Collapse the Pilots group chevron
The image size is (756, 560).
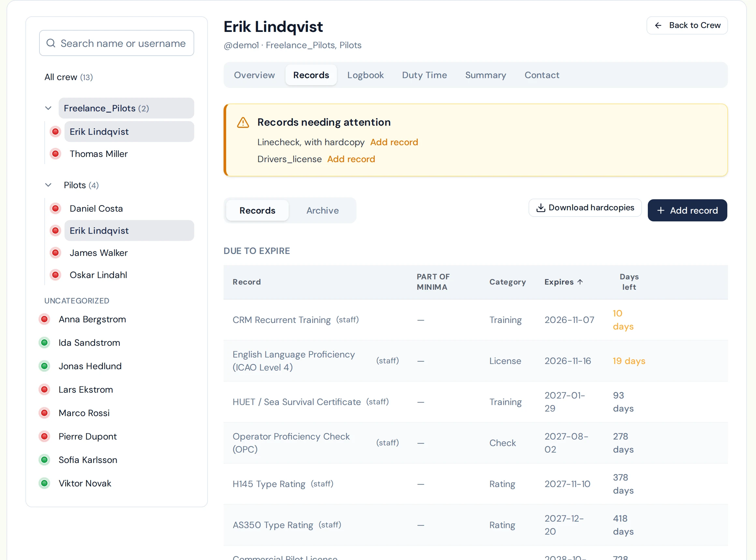(x=48, y=185)
